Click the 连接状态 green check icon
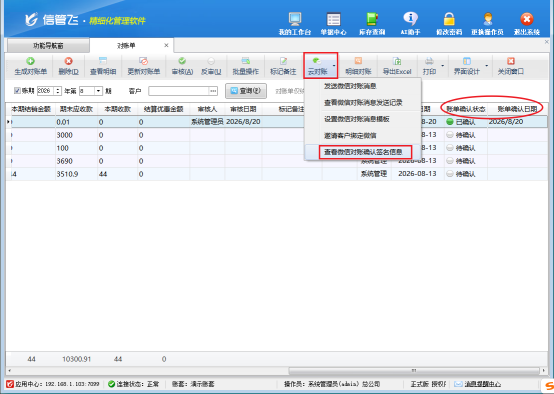The image size is (554, 394). tap(112, 384)
